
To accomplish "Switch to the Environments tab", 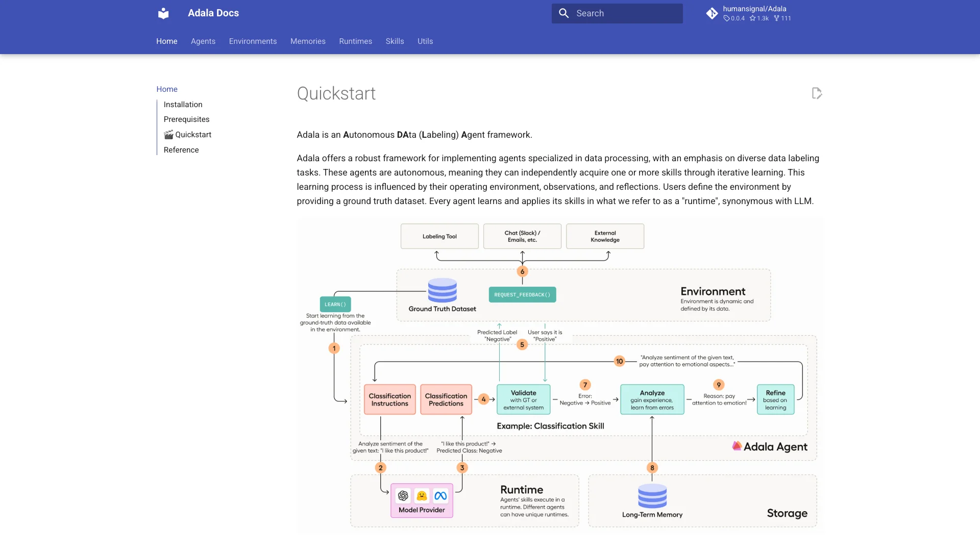I will [253, 41].
